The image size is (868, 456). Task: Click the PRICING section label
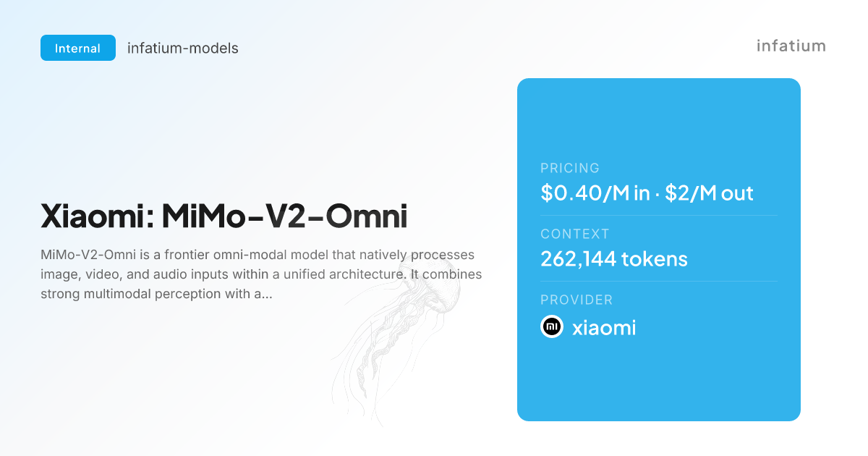click(570, 168)
